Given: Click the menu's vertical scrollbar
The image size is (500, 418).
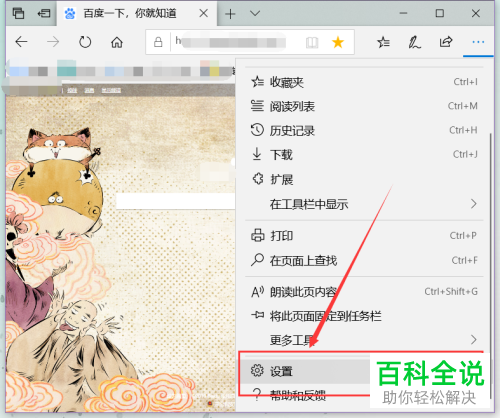Looking at the screenshot, I should tap(490, 265).
